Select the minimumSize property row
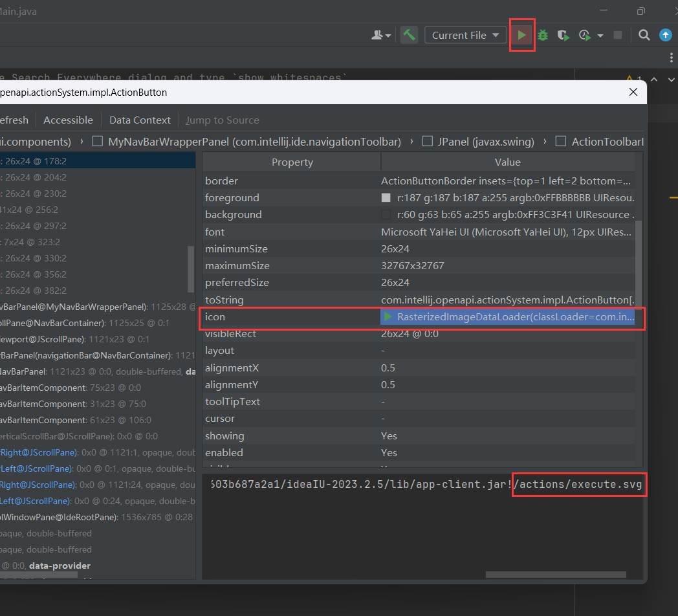 point(419,248)
